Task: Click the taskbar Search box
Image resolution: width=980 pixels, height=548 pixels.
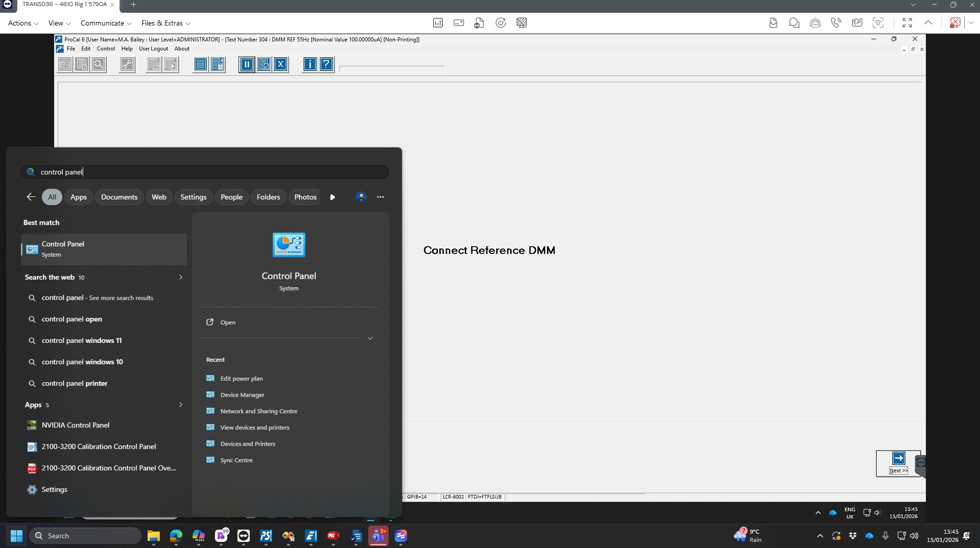Action: pyautogui.click(x=85, y=536)
